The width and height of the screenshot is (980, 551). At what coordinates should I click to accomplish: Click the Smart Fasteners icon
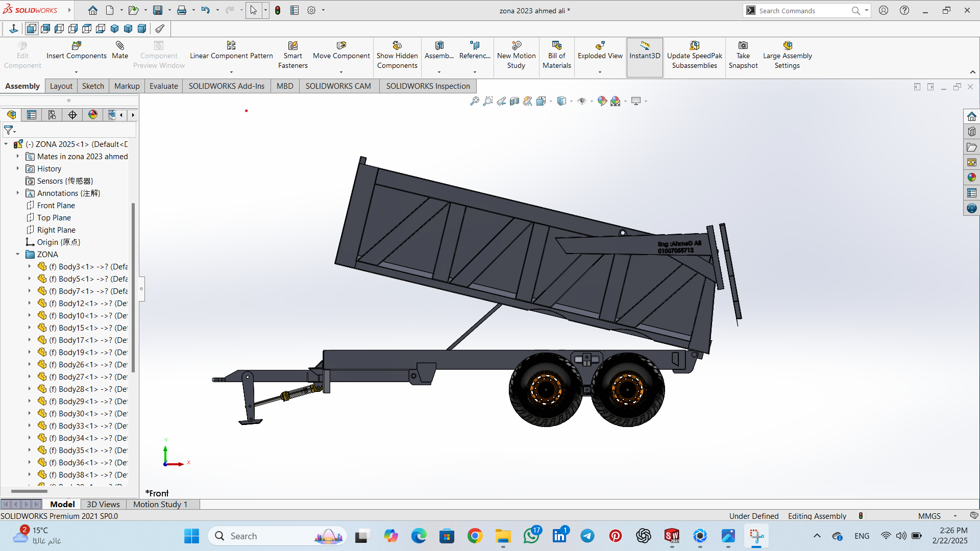[293, 45]
